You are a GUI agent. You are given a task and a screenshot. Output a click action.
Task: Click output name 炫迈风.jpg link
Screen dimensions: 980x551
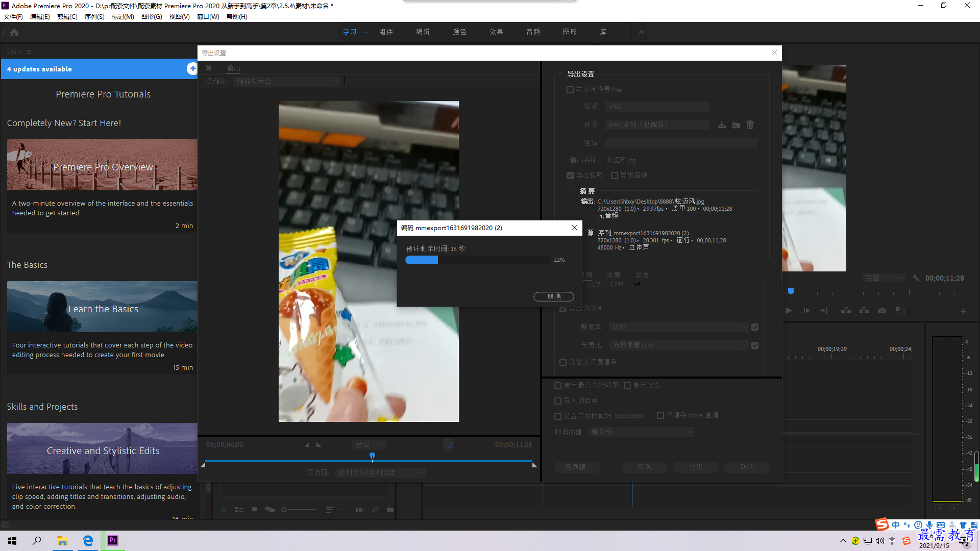[x=621, y=160]
